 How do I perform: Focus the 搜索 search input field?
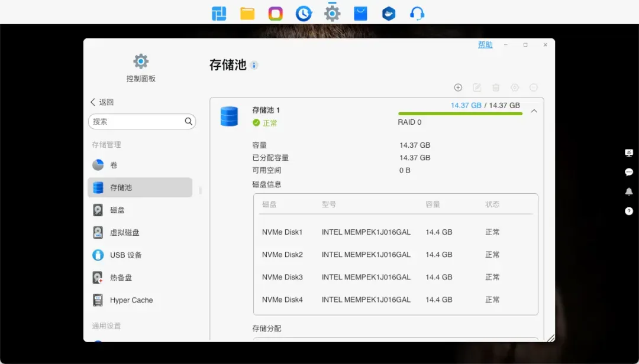point(136,122)
